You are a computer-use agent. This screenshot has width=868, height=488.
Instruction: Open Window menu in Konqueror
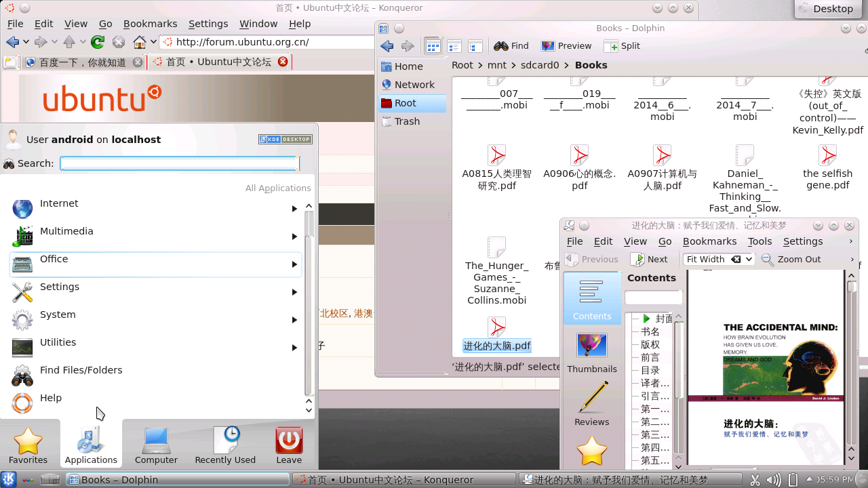point(258,24)
